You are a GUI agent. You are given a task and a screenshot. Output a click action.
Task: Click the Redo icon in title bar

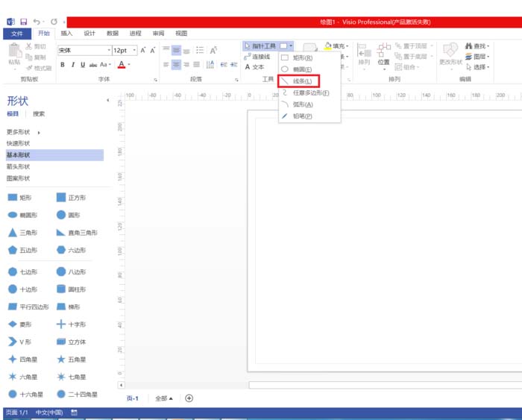pyautogui.click(x=54, y=22)
